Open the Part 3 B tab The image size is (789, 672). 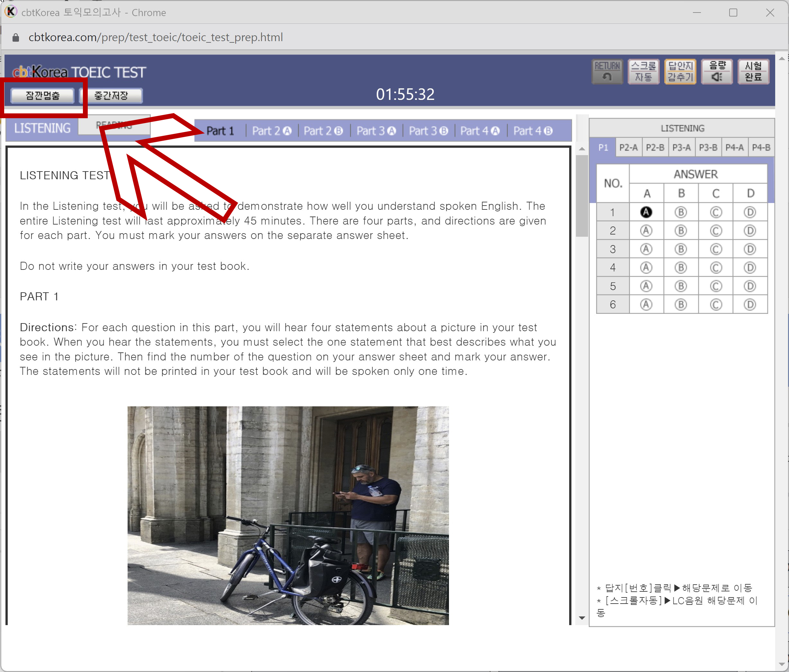[x=428, y=131]
